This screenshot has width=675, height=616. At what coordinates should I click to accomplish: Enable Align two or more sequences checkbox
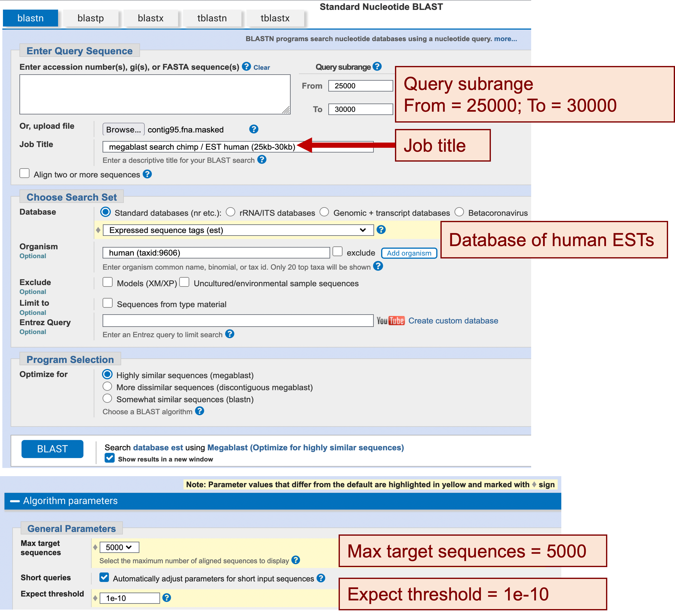coord(24,173)
